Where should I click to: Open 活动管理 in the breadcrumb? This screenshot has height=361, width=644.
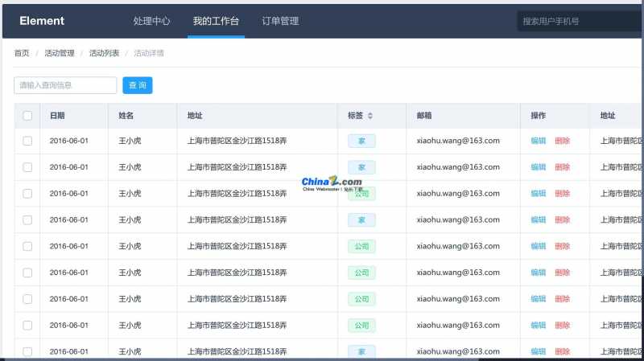coord(60,53)
